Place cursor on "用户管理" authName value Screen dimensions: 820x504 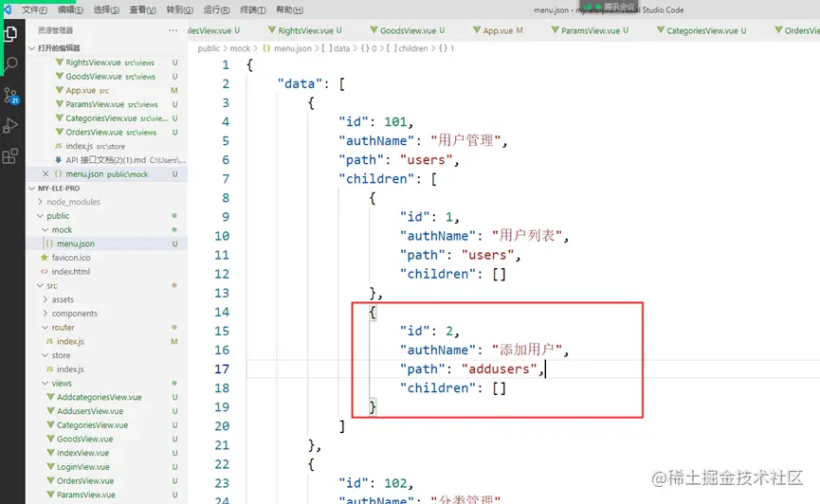(465, 140)
